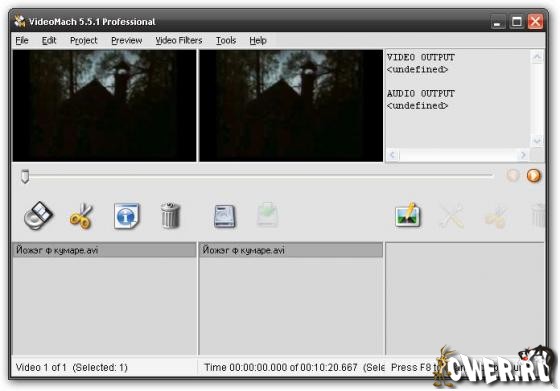The image size is (560, 391).
Task: Click the disk drive save output icon
Action: [225, 216]
